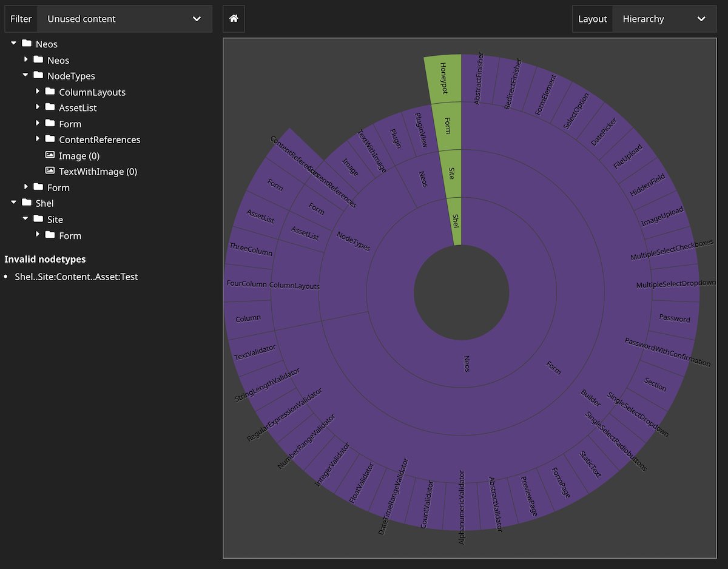The width and height of the screenshot is (728, 569).
Task: Click the NodeTypes folder icon
Action: (x=38, y=75)
